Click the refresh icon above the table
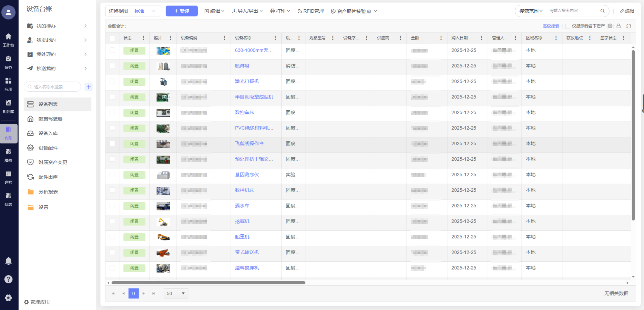Screen dimensions: 644x310 (629, 26)
